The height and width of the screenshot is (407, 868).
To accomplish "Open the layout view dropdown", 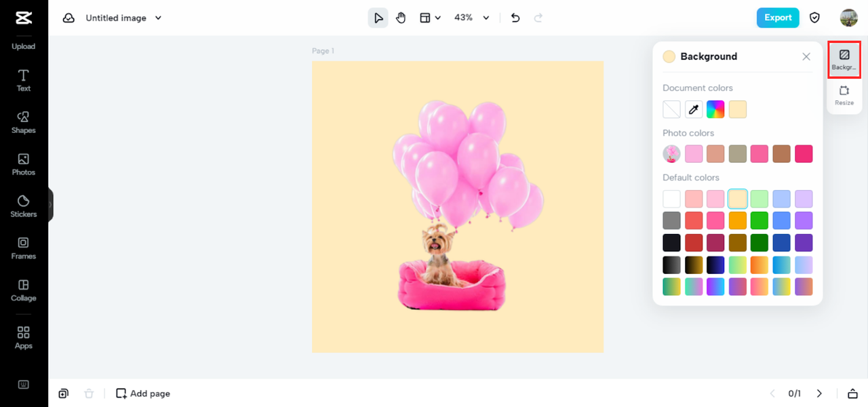I will point(430,18).
